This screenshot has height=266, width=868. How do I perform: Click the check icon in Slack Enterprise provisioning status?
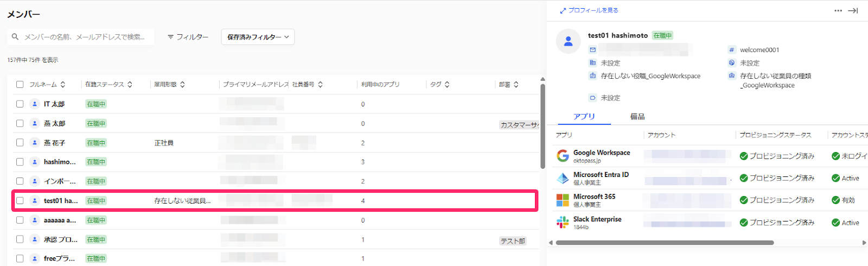click(x=744, y=223)
